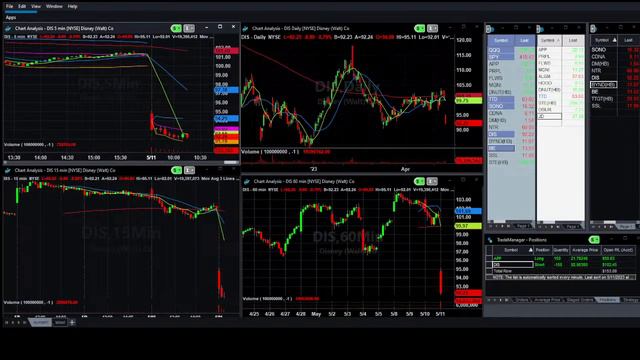The width and height of the screenshot is (640, 360).
Task: Click Chart Analysis icon of DIS 5 min window
Action: coord(8,29)
